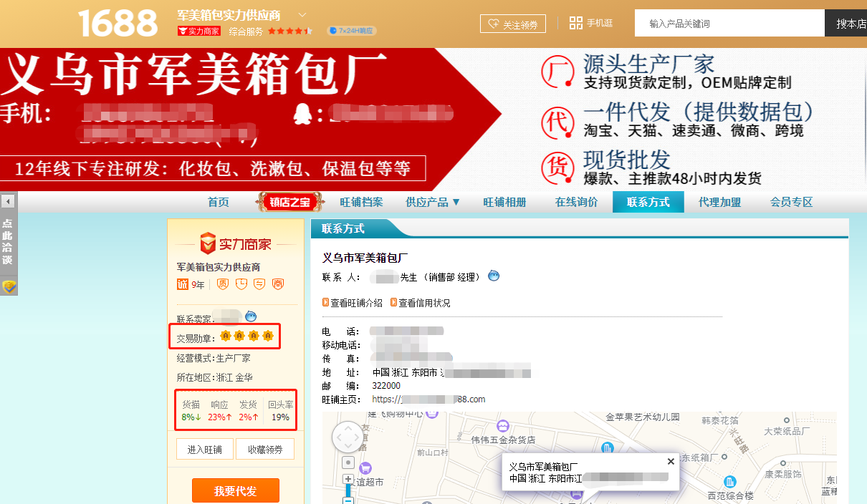
Task: Open the 旺铺主页 https link
Action: coord(428,399)
